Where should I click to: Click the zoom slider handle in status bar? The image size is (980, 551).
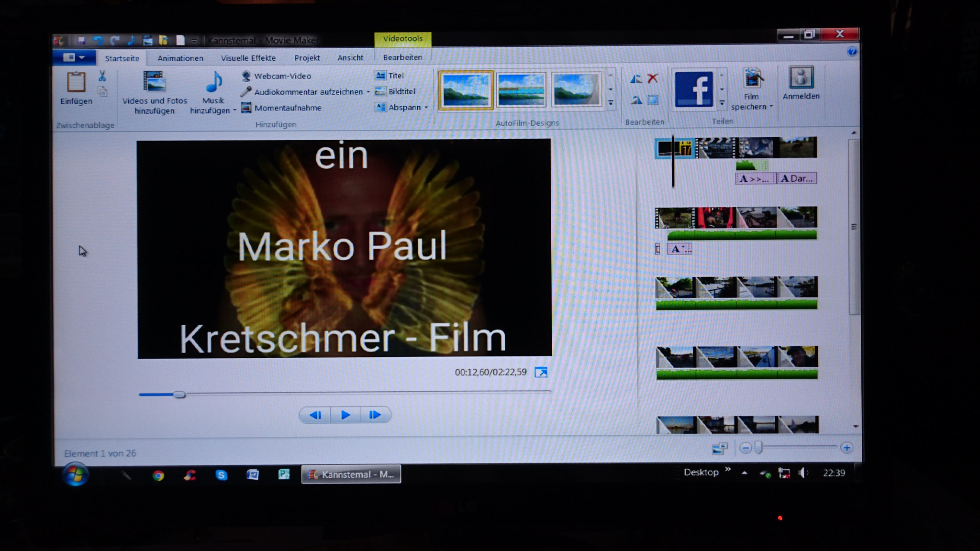pyautogui.click(x=758, y=448)
